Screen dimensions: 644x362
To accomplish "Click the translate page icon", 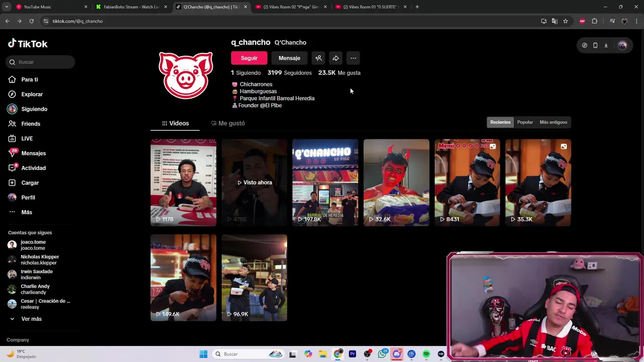I will [x=554, y=21].
